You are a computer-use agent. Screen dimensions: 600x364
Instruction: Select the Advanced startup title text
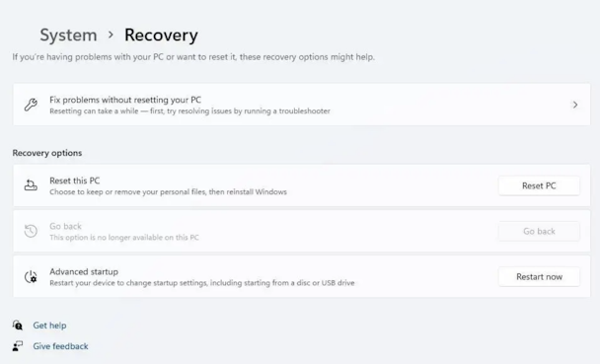coord(84,271)
